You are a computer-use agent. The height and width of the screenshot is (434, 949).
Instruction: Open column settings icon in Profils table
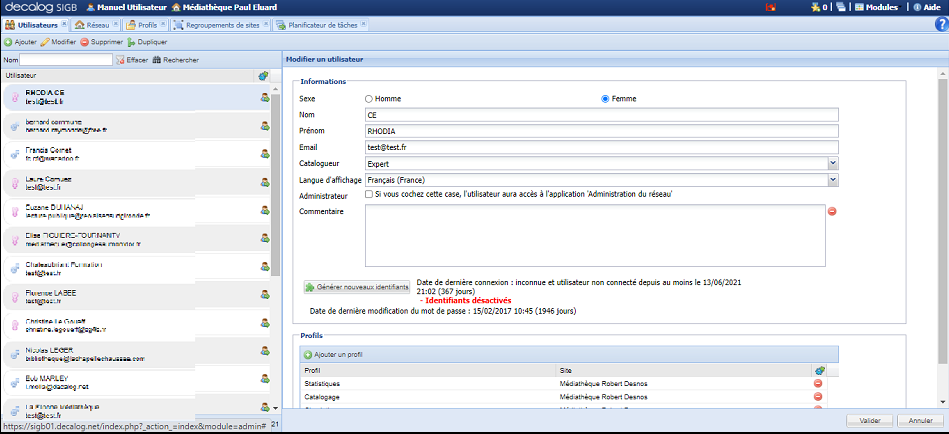click(820, 370)
